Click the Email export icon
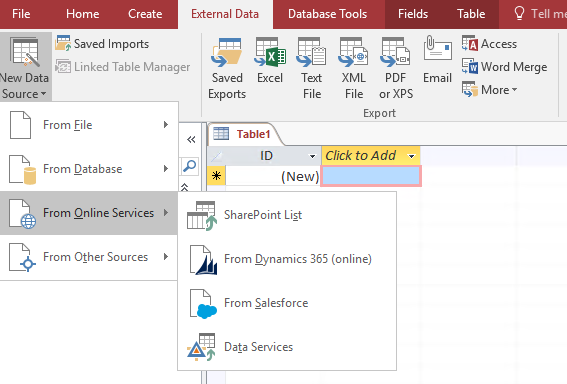The width and height of the screenshot is (567, 384). [x=438, y=48]
